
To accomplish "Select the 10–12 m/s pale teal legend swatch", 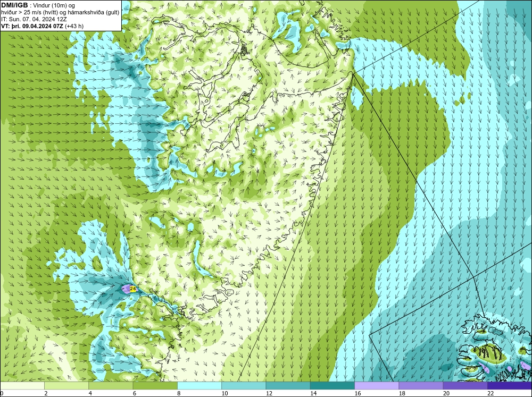I will [x=244, y=385].
